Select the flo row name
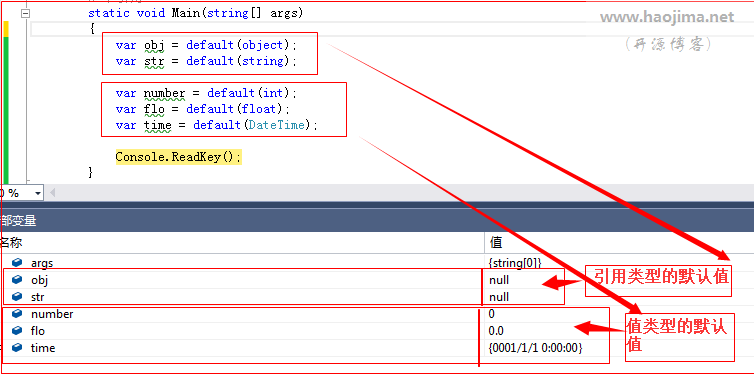 coord(38,331)
